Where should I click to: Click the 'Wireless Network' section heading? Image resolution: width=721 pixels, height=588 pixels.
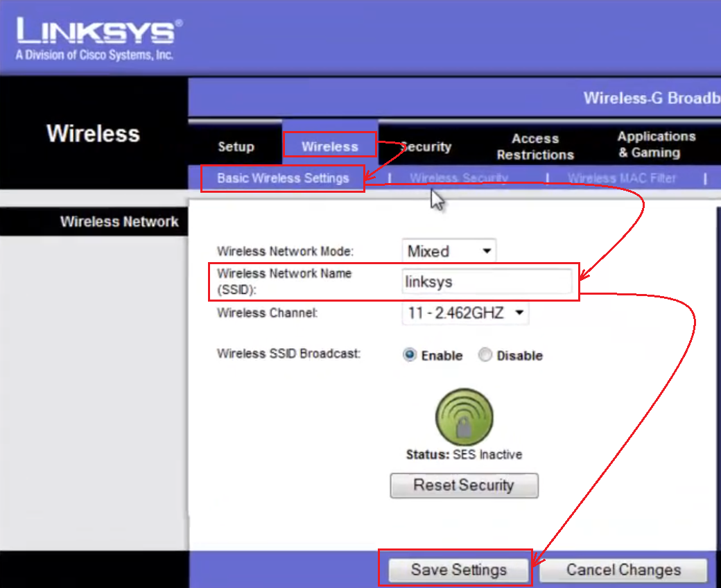119,222
